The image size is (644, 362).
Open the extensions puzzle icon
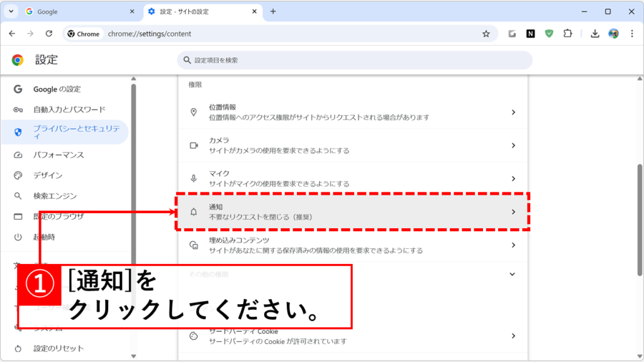point(568,34)
